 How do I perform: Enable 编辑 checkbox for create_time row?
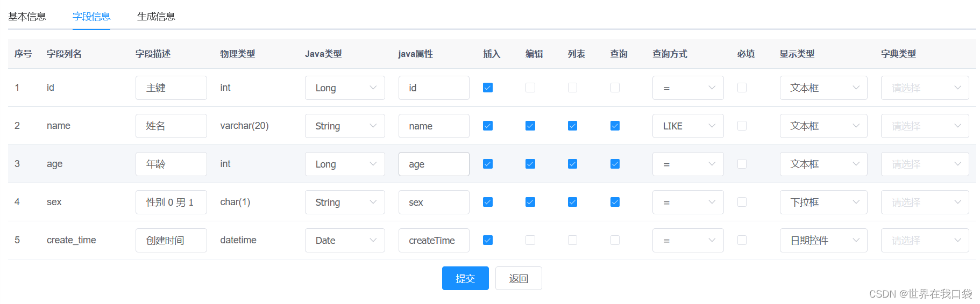tap(530, 240)
